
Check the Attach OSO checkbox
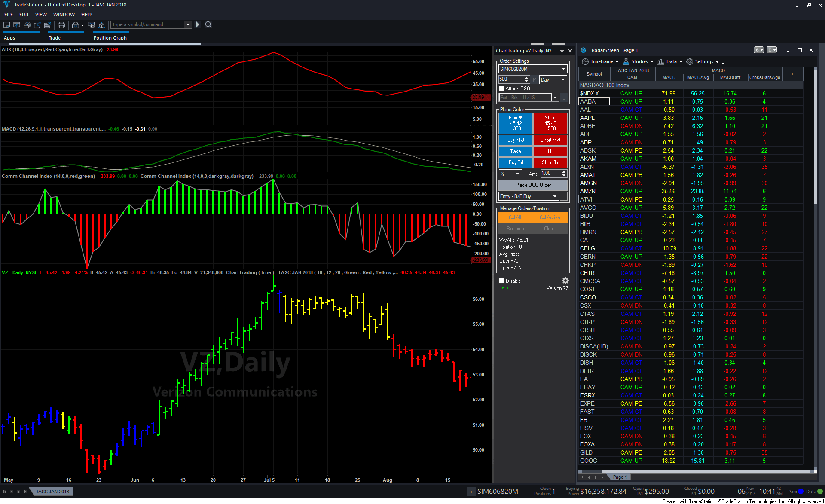(501, 89)
